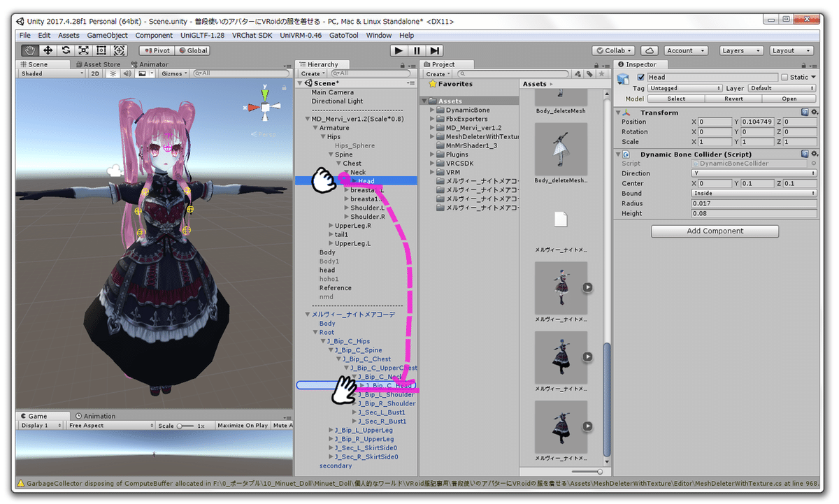Image resolution: width=839 pixels, height=504 pixels.
Task: Open the Shaded draw mode dropdown
Action: tap(52, 73)
